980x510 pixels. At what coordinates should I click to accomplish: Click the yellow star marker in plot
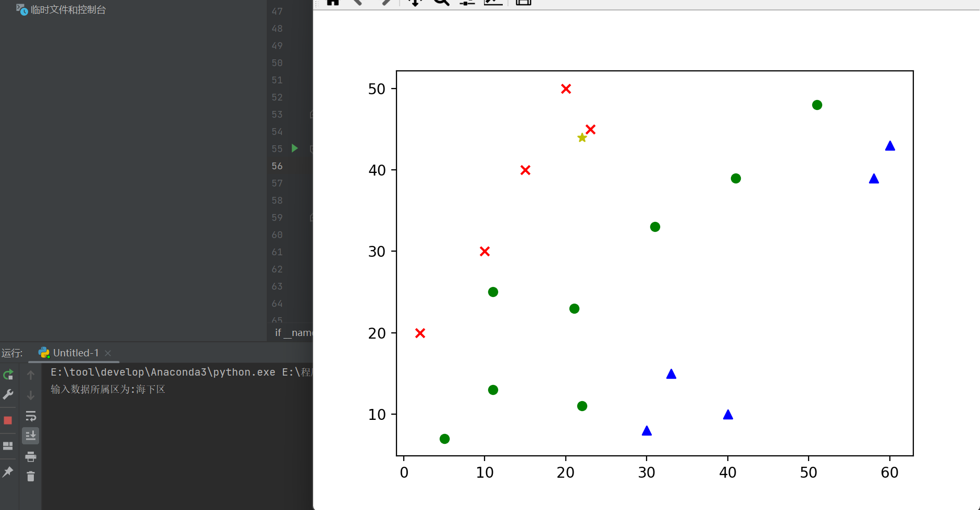[582, 138]
